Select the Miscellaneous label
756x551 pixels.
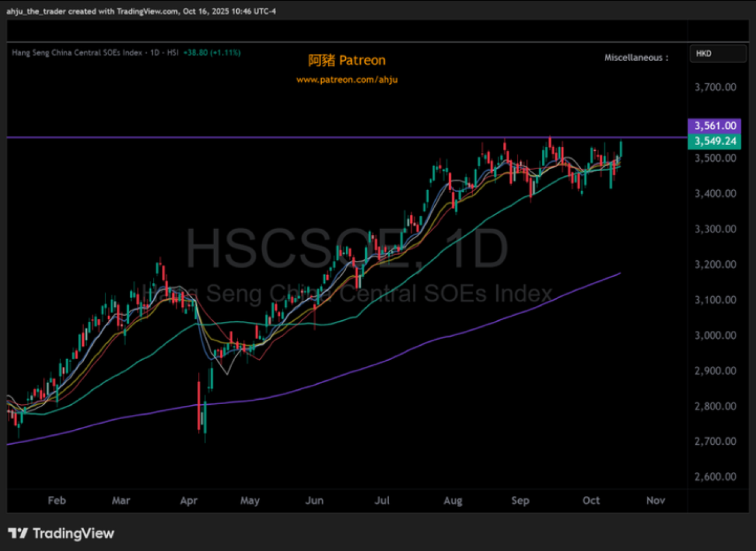(636, 58)
